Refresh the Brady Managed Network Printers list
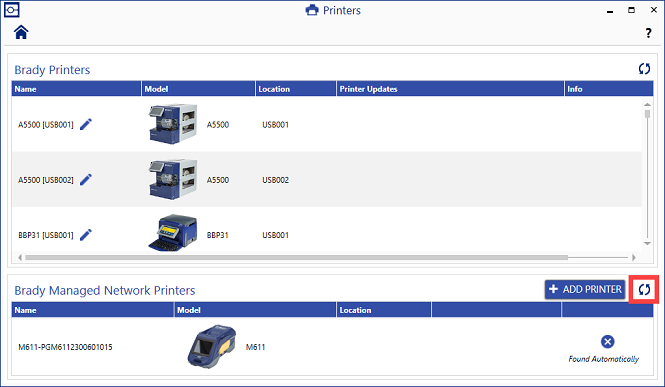The image size is (665, 387). coord(644,290)
